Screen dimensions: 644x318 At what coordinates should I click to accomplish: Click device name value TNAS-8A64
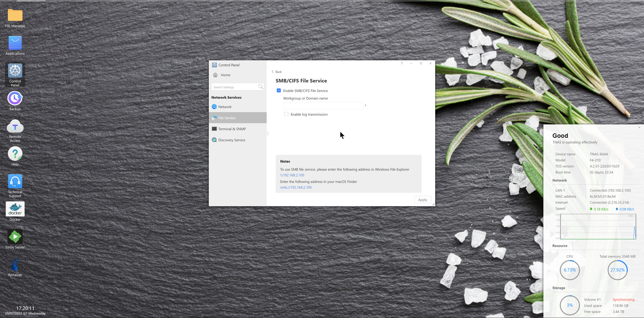click(x=599, y=154)
